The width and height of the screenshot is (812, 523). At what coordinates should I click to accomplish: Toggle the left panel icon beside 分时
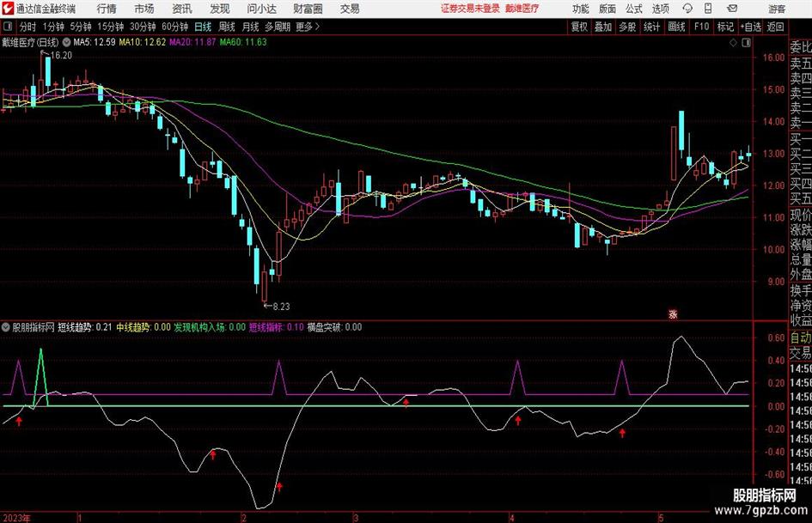tap(8, 27)
